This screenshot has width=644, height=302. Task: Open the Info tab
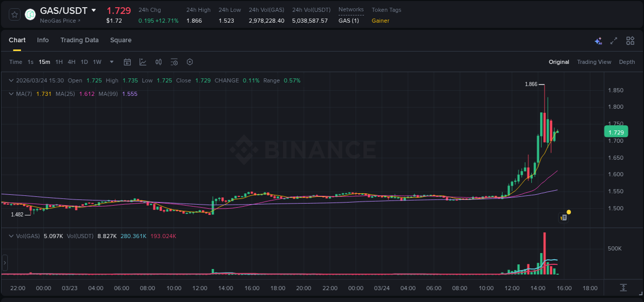point(43,40)
